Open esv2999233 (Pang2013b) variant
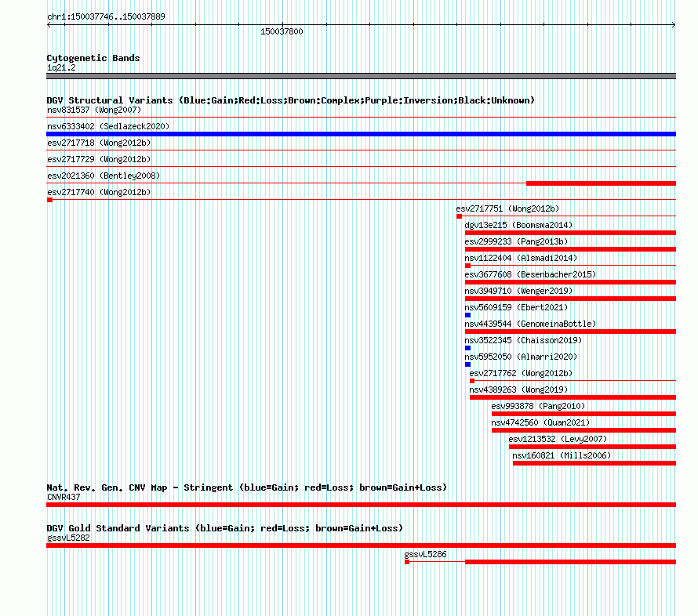Viewport: 698px width, 616px height. coord(516,241)
